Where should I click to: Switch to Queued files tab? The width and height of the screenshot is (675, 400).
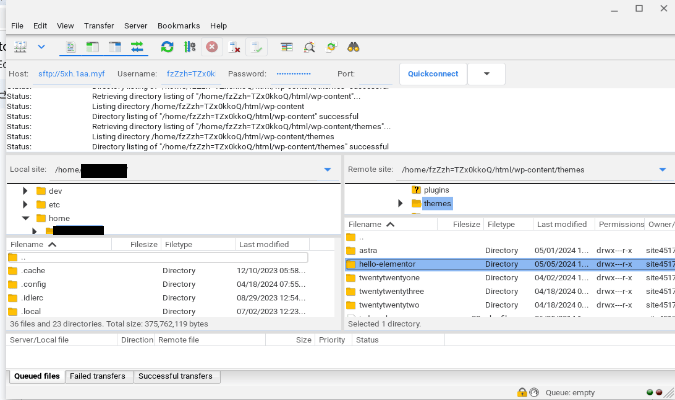coord(37,376)
